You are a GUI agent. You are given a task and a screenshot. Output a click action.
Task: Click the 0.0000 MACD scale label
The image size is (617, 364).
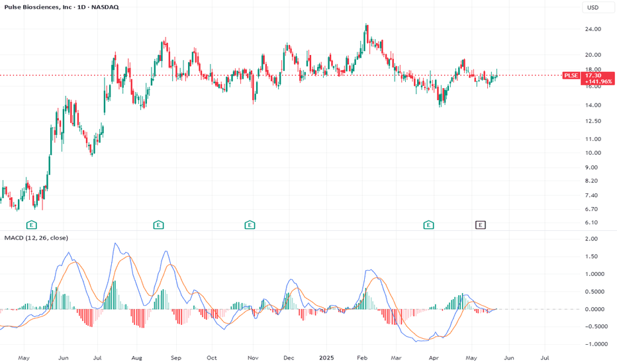coord(594,309)
